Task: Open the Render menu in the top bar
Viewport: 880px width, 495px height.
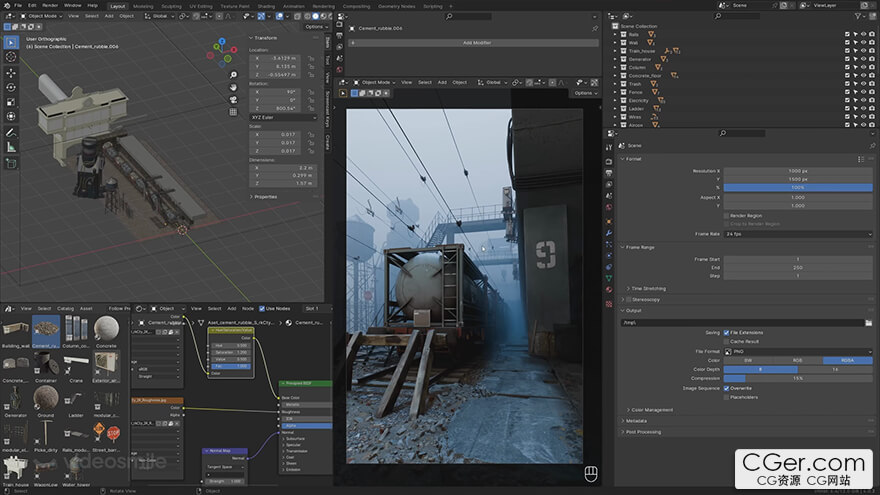Action: (x=50, y=5)
